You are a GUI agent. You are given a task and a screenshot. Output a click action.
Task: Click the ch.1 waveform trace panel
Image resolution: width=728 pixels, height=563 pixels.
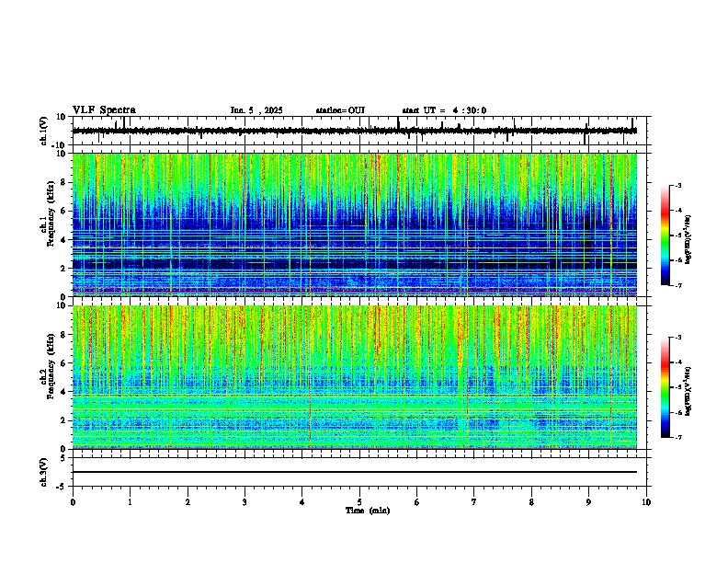click(359, 131)
